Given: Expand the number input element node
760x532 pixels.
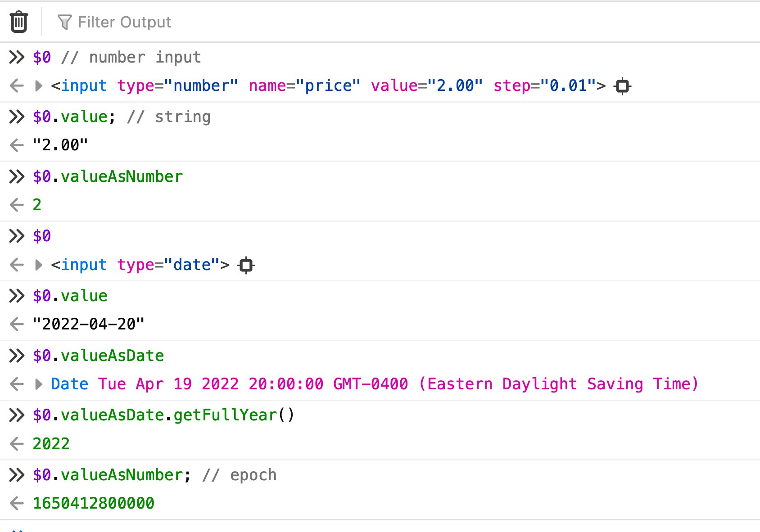Looking at the screenshot, I should coord(38,86).
